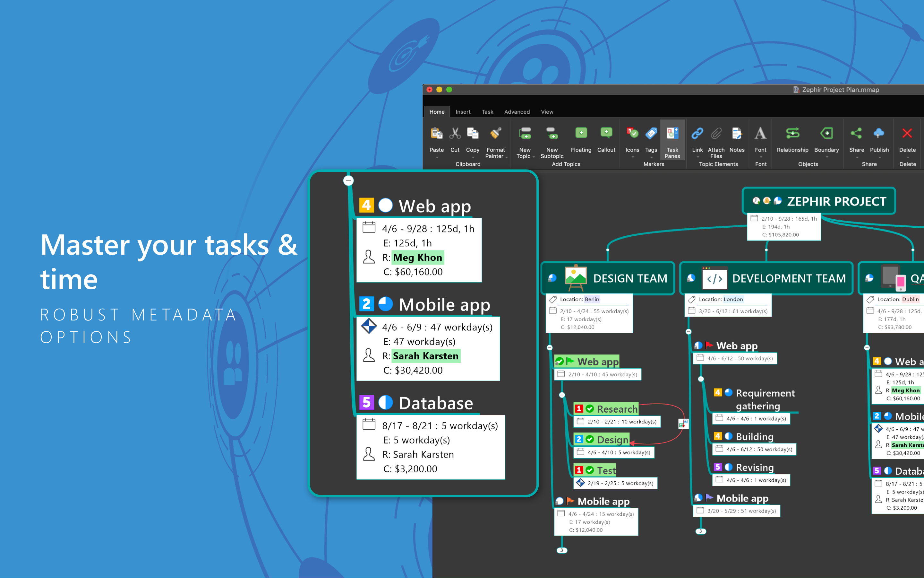This screenshot has height=578, width=924.
Task: Open the Tags tool
Action: click(x=651, y=133)
